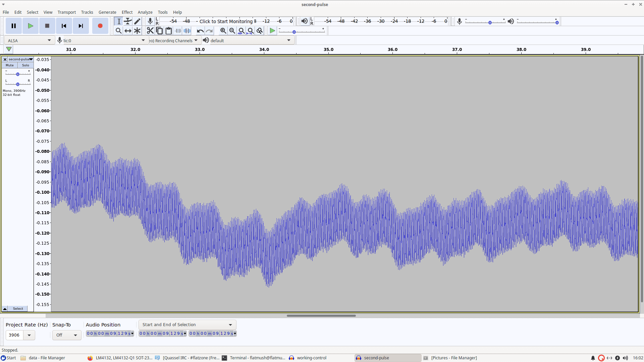Select the Draw tool (pencil)
Screen dimensions: 644x362
pyautogui.click(x=138, y=21)
